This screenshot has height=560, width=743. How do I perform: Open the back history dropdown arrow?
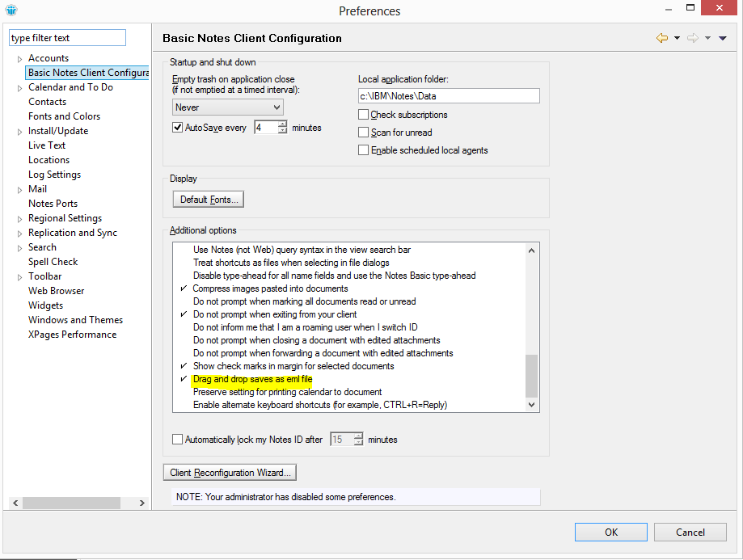(x=678, y=38)
